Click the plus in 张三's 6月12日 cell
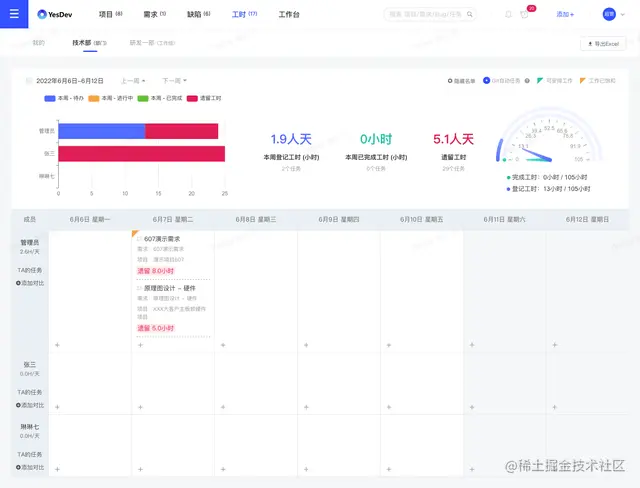The height and width of the screenshot is (488, 640). [555, 407]
